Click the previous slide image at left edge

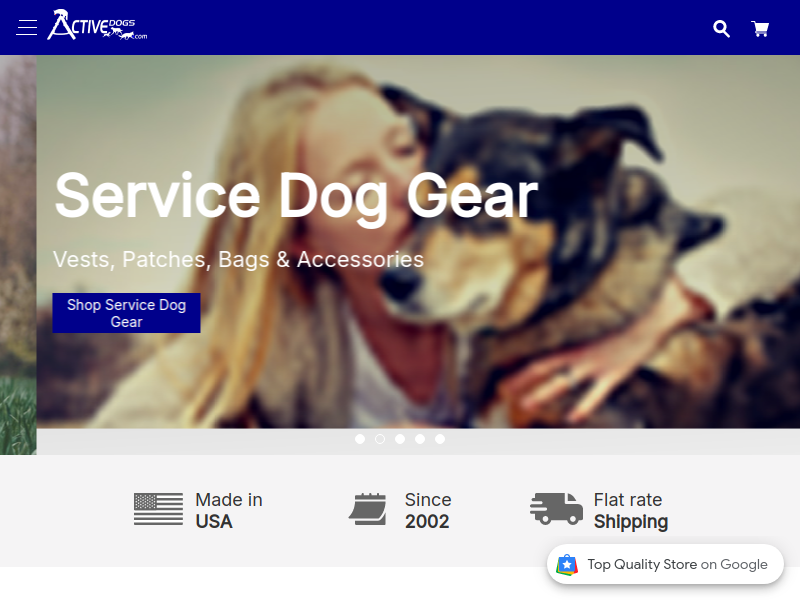18,255
